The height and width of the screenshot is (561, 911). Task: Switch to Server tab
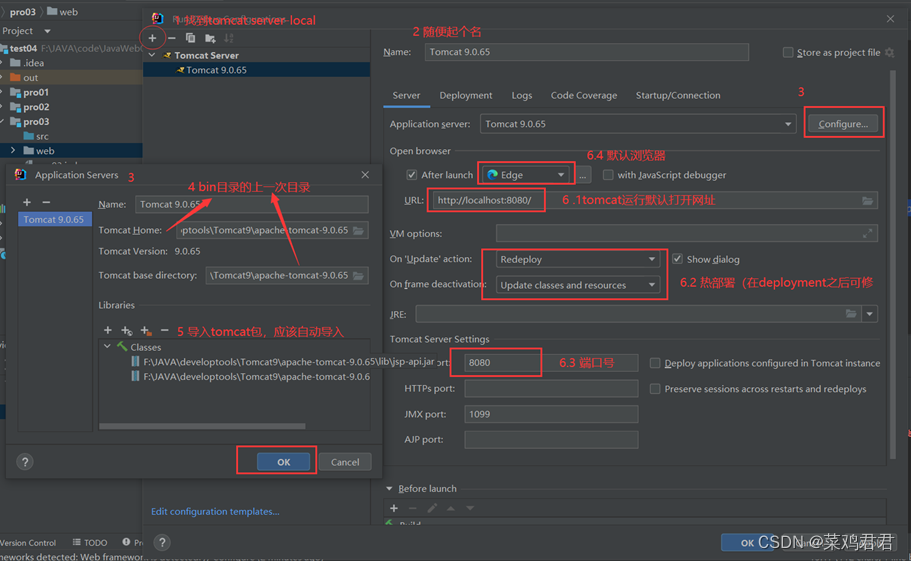tap(406, 95)
